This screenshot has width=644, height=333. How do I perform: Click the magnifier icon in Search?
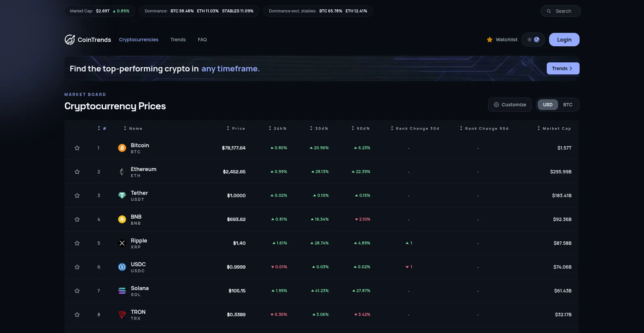[549, 11]
